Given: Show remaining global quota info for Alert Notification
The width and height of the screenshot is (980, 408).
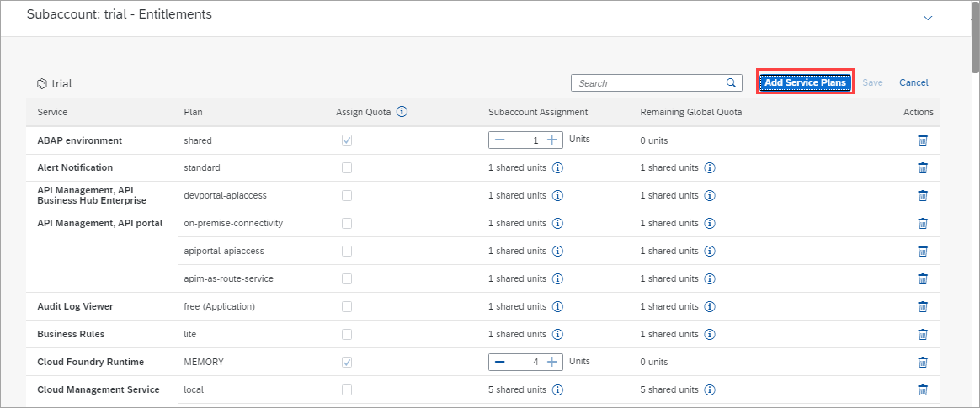Looking at the screenshot, I should pos(710,168).
